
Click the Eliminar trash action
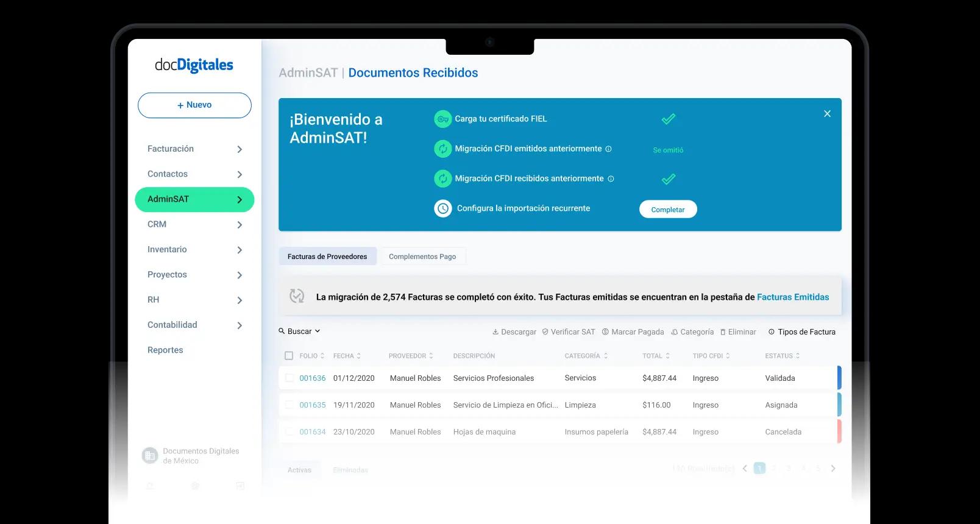tap(738, 332)
